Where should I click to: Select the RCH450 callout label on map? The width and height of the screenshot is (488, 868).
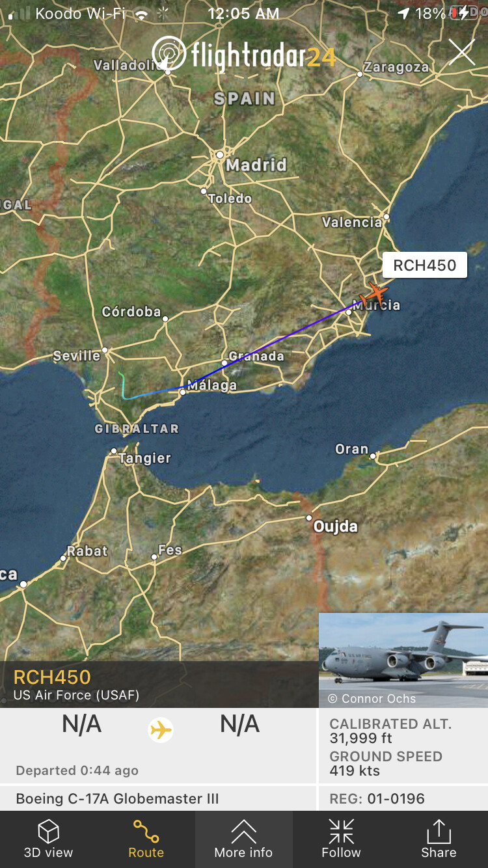[425, 265]
